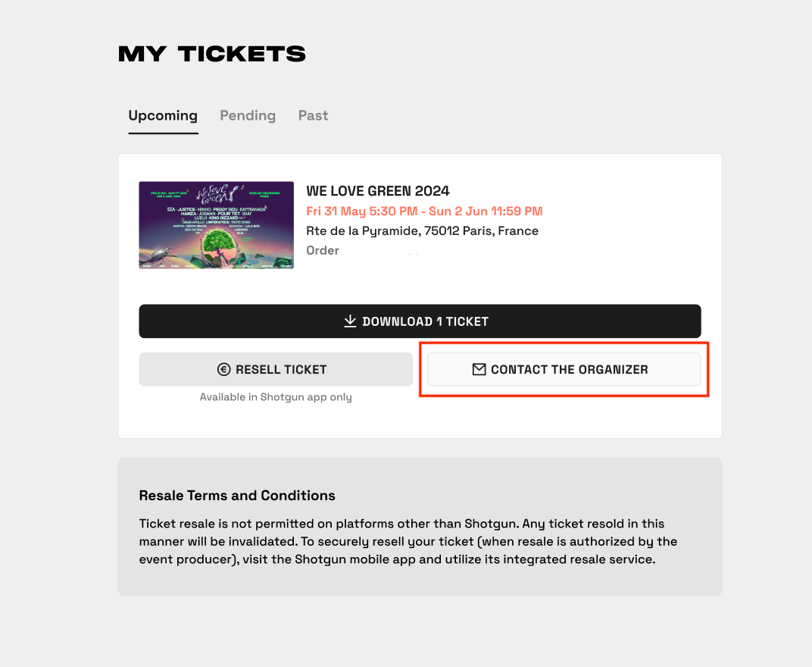Click the euro coin resell icon

(x=223, y=370)
